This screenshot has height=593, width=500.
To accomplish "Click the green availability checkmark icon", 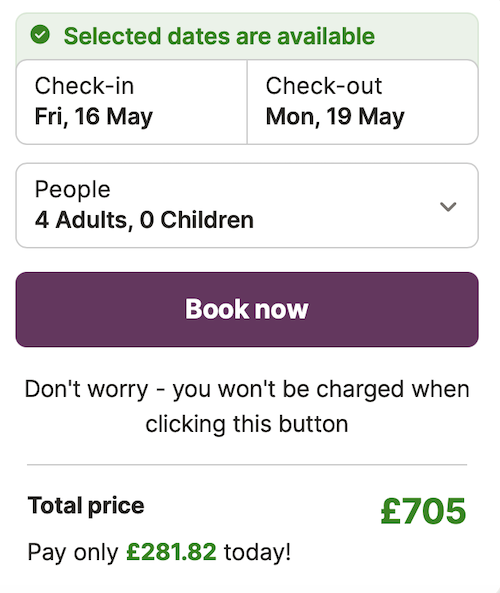I will [40, 35].
